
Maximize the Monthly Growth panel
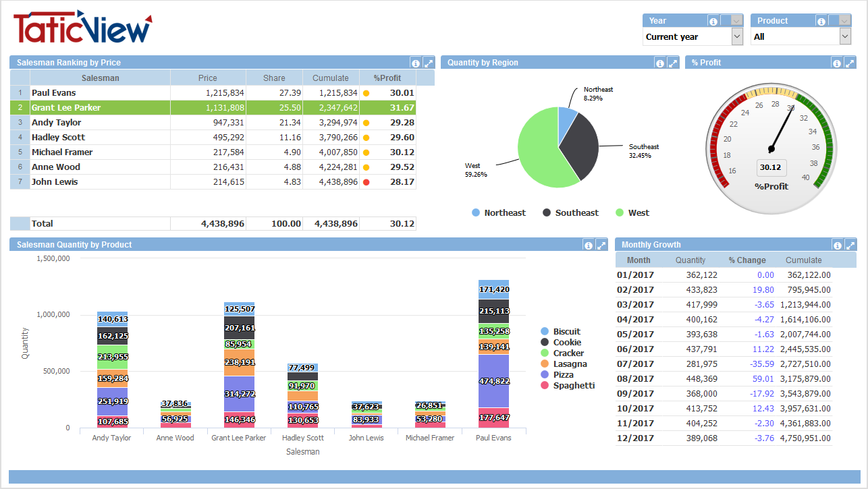coord(850,246)
